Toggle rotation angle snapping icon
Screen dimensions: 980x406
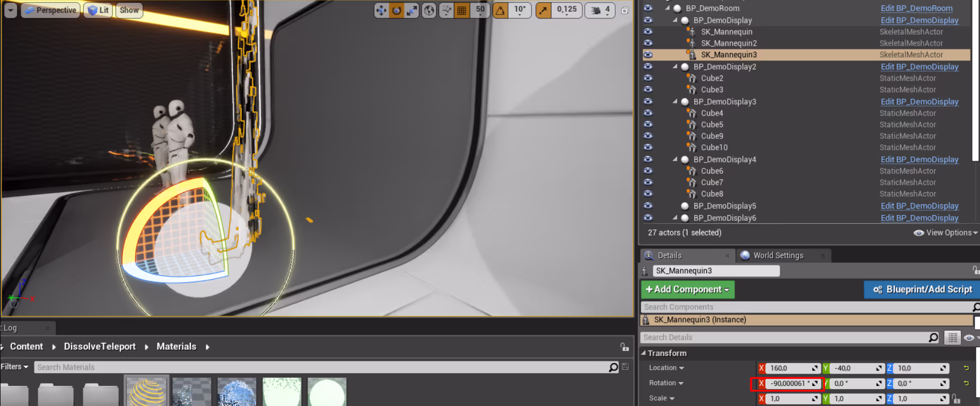coord(501,10)
